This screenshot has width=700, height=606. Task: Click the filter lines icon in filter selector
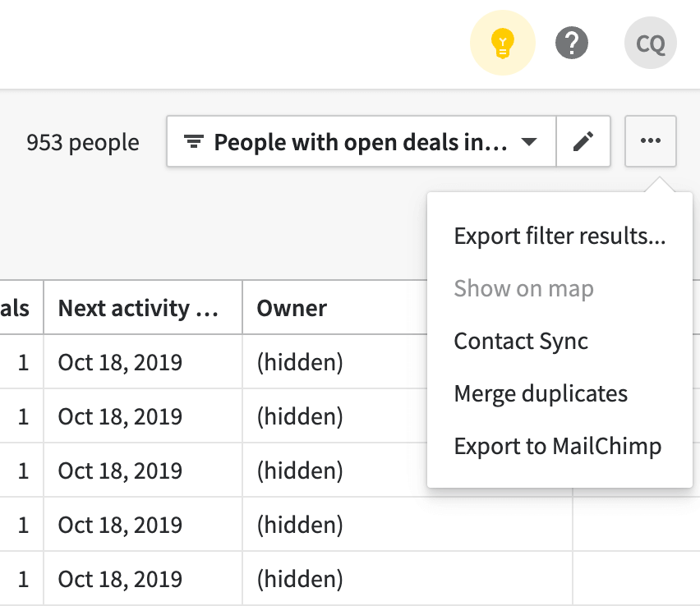click(193, 143)
